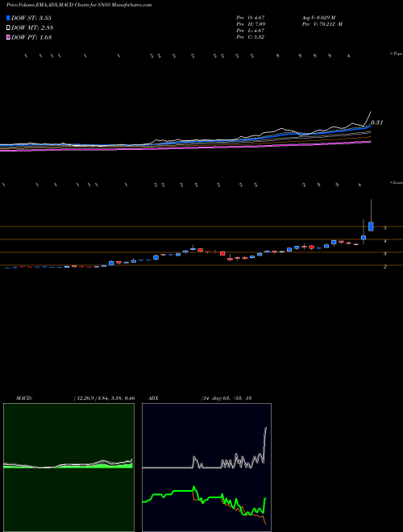Select the 'DOW PT: 1.68' legend text
Screen dimensions: 403x532
(x=31, y=38)
